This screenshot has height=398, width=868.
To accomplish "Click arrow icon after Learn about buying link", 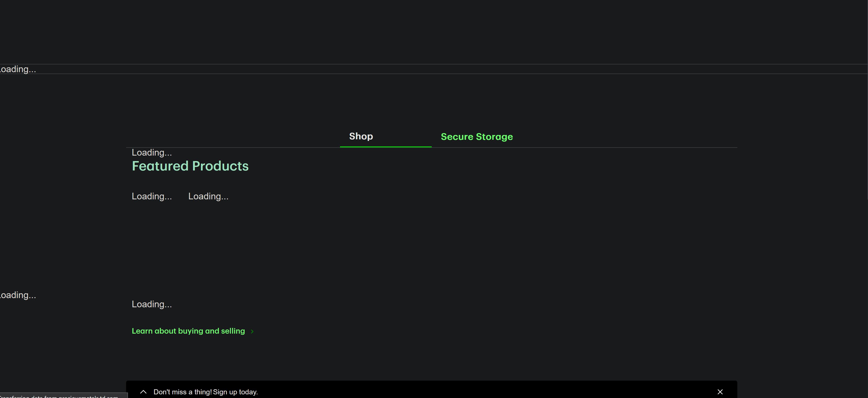I will point(252,331).
